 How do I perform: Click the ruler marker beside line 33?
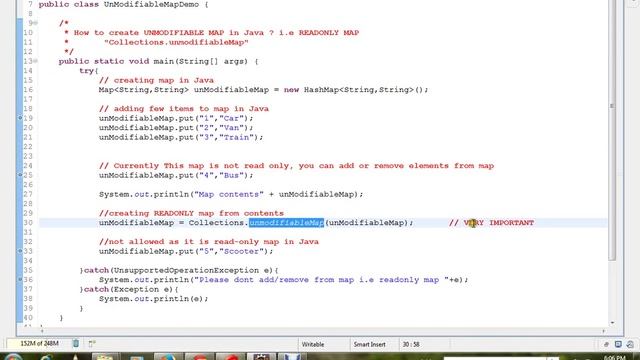click(x=20, y=251)
